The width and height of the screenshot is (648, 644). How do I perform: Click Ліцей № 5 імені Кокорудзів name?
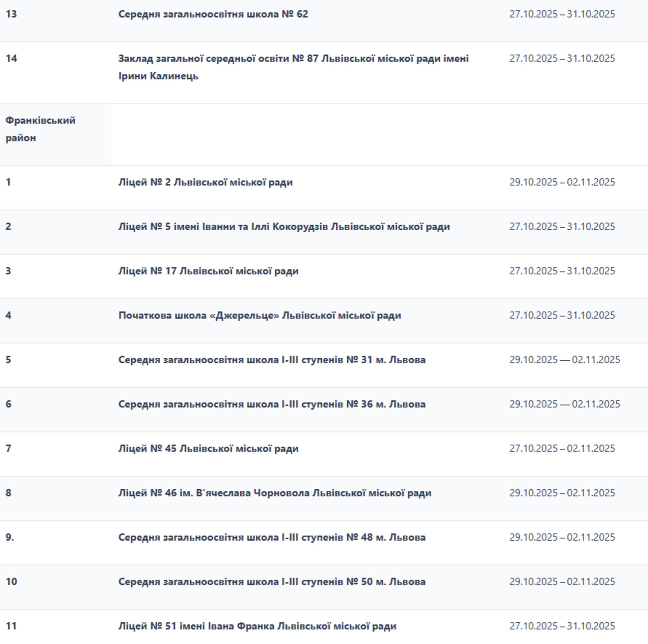point(284,227)
